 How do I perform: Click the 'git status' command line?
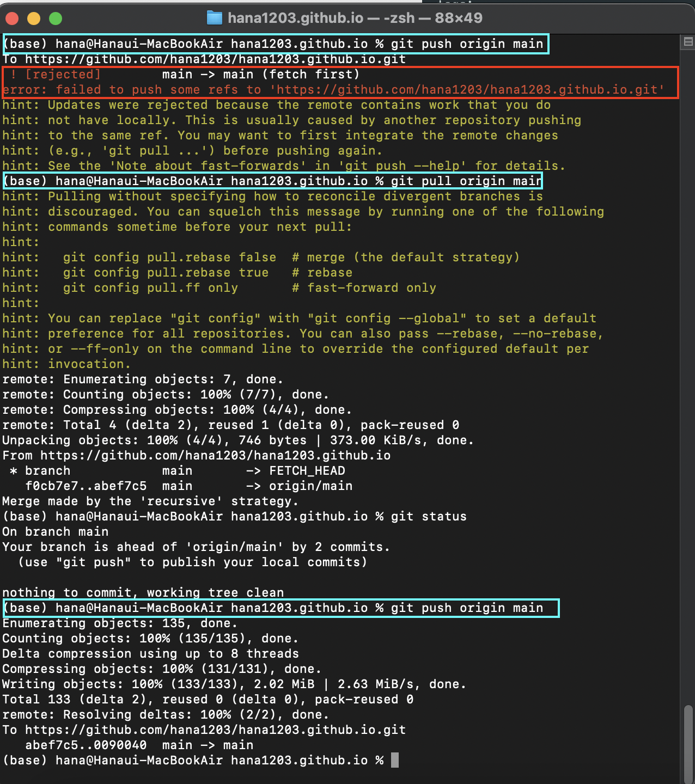(235, 516)
